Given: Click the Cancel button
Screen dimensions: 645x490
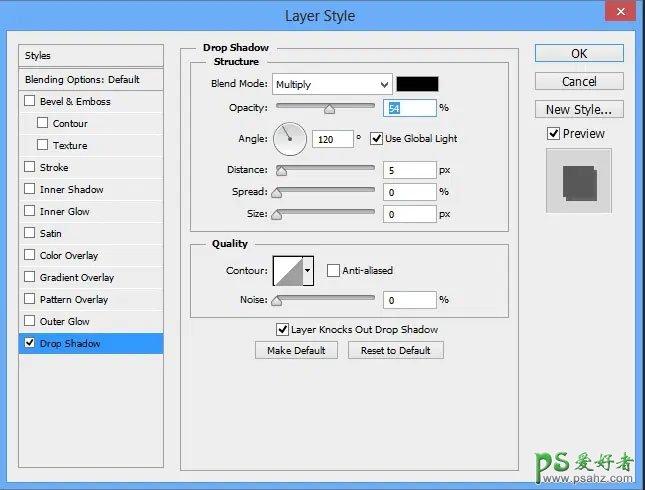Looking at the screenshot, I should (x=579, y=81).
